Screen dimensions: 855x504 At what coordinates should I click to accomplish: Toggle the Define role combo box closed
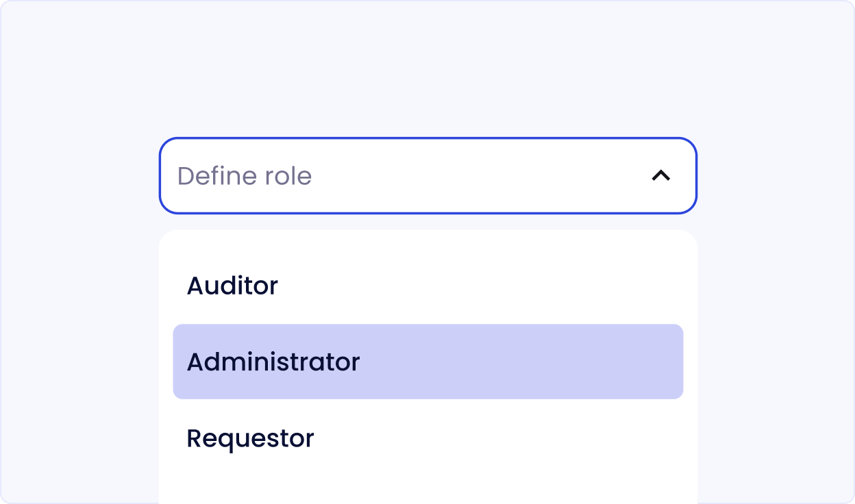pyautogui.click(x=660, y=176)
